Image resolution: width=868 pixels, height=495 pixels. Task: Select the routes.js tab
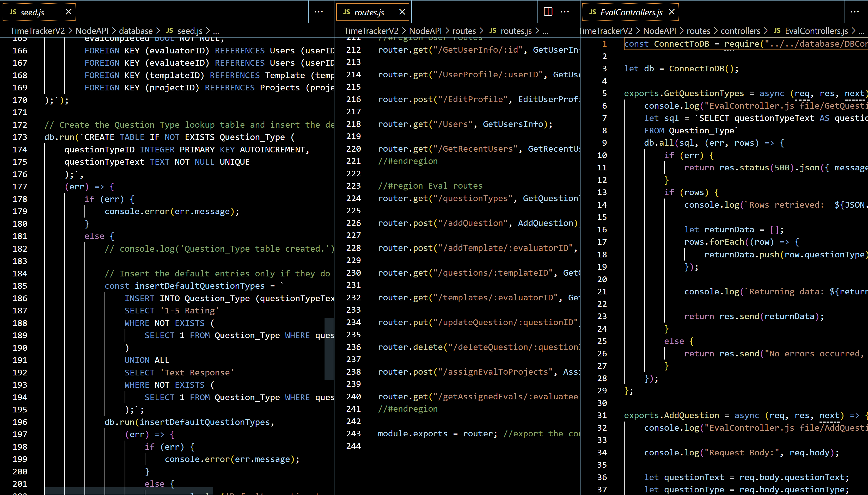(x=373, y=12)
